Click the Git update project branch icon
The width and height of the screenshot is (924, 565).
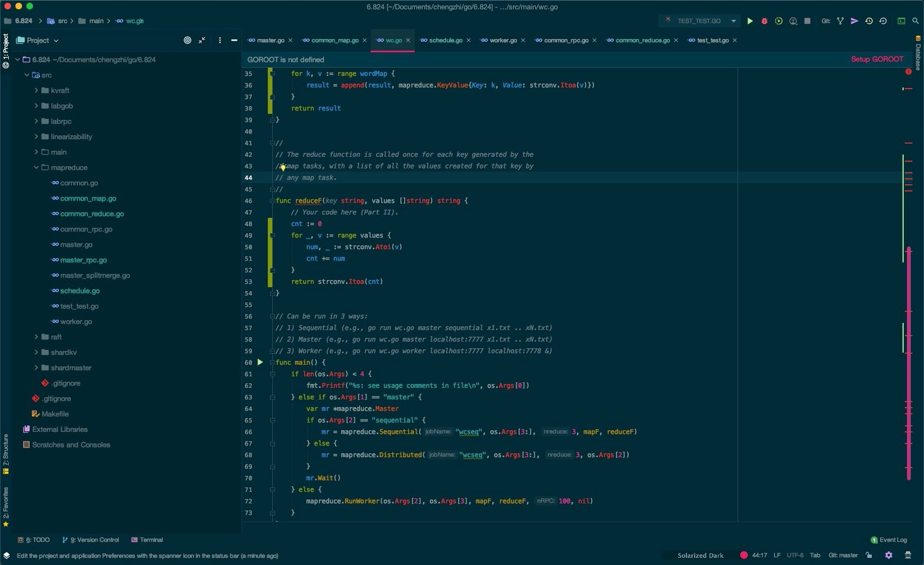(840, 21)
